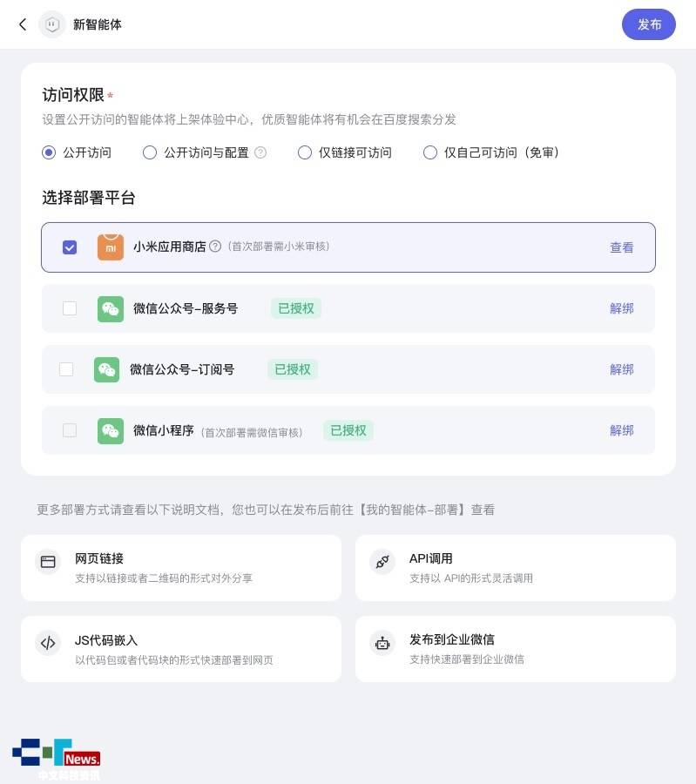Click the WeChat icon for 微信小程序

[x=111, y=430]
